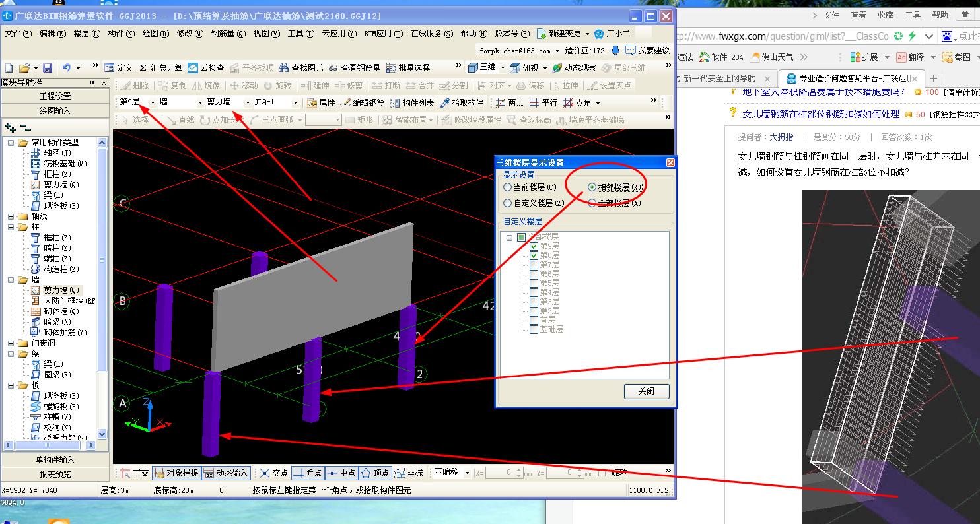Image resolution: width=980 pixels, height=524 pixels.
Task: Toggle 顶点 vertex snap
Action: (375, 473)
